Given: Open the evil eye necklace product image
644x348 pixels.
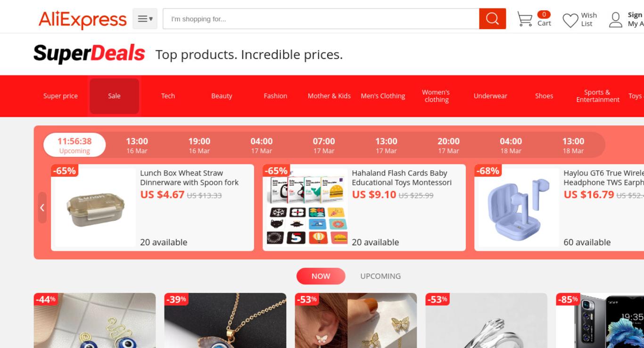Looking at the screenshot, I should pyautogui.click(x=225, y=321).
